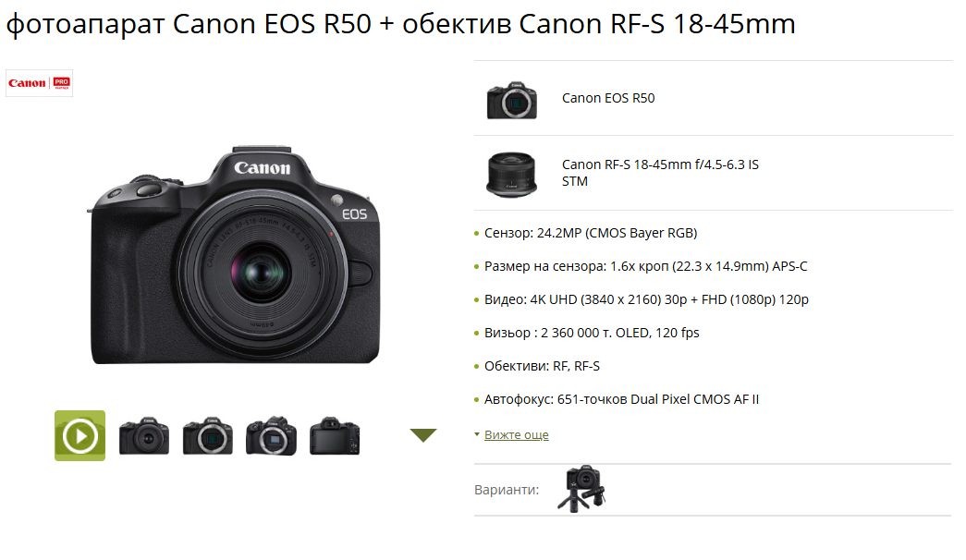This screenshot has width=966, height=560.
Task: Open the RF-S 18-45mm lens image
Action: [x=511, y=175]
